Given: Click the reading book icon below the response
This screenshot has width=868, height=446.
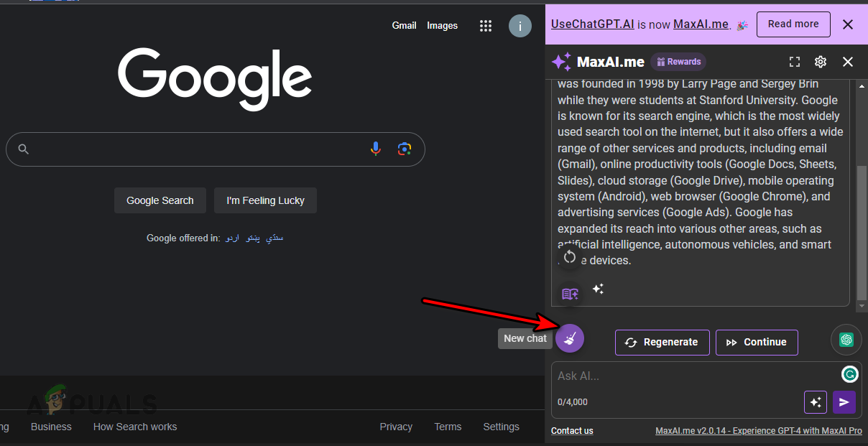Looking at the screenshot, I should pos(570,293).
